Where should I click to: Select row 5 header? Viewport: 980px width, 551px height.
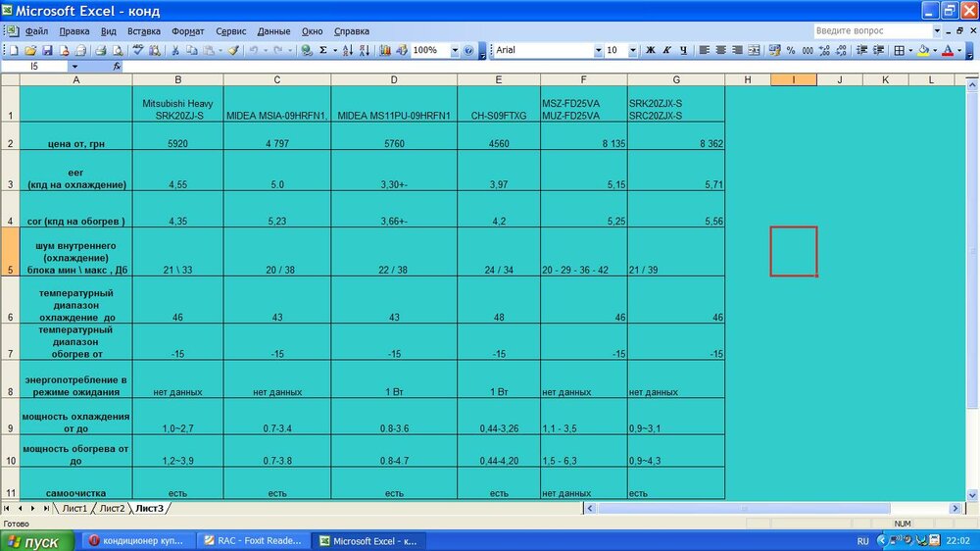pos(10,252)
